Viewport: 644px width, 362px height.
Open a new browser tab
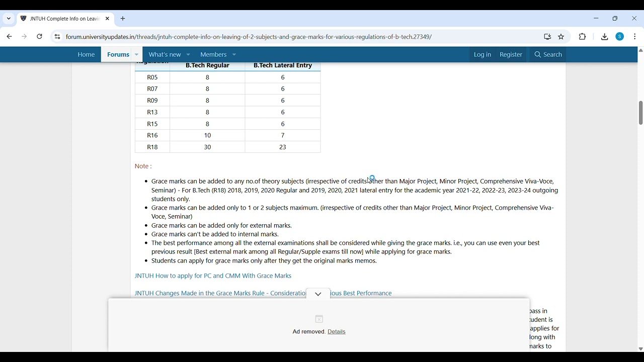point(123,19)
